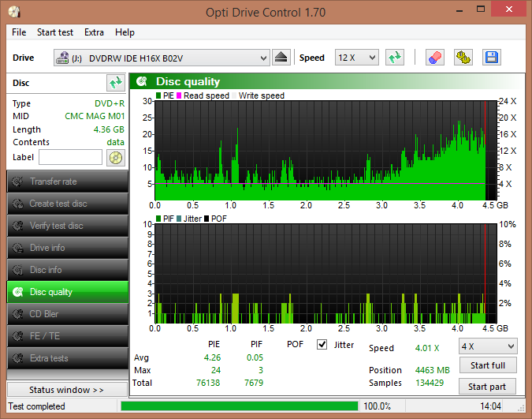Click the green PIF legend swatch
Screen dimensions: 532x419
click(x=158, y=219)
